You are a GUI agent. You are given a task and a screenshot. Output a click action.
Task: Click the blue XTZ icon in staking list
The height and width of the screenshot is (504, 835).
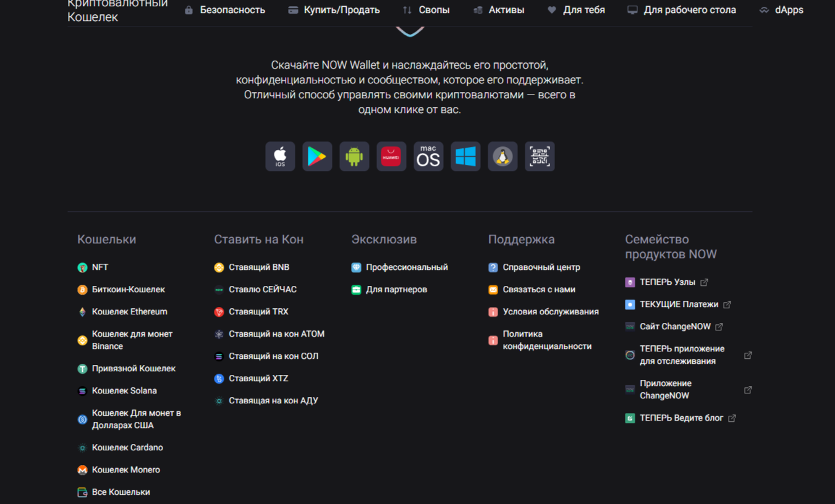219,379
